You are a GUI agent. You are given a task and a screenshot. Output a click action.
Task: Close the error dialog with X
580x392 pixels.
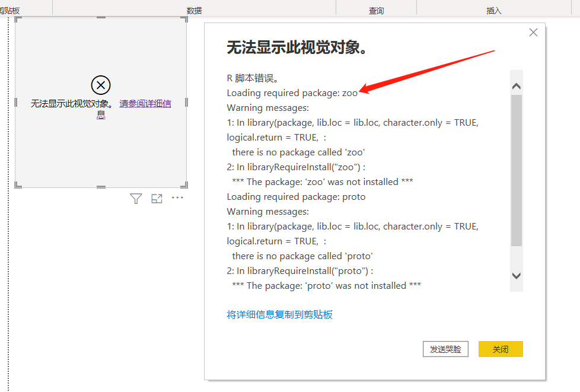[533, 33]
